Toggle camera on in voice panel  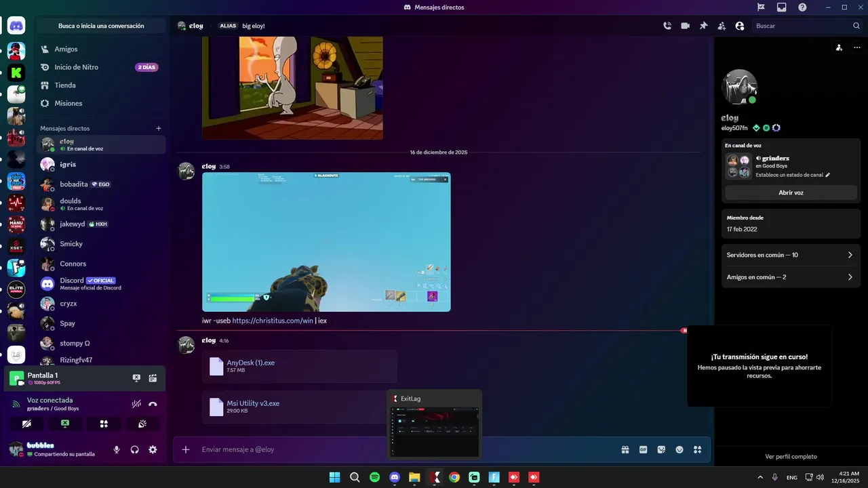point(26,424)
